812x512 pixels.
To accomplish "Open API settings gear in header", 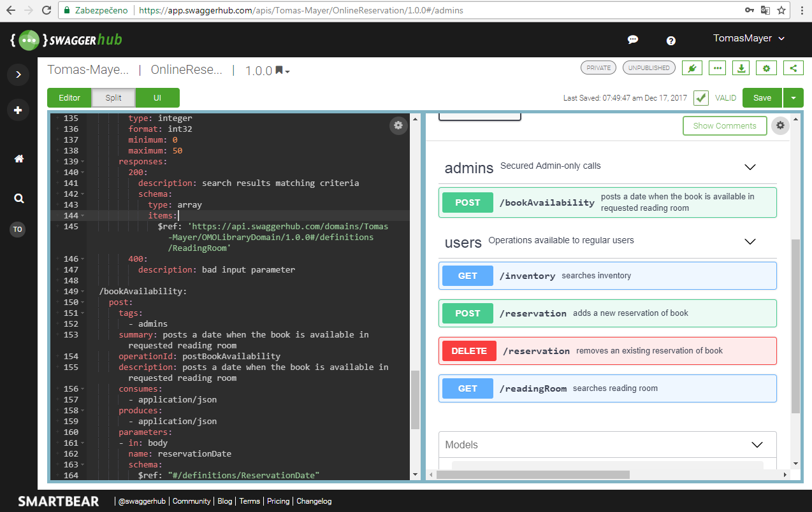I will tap(766, 68).
